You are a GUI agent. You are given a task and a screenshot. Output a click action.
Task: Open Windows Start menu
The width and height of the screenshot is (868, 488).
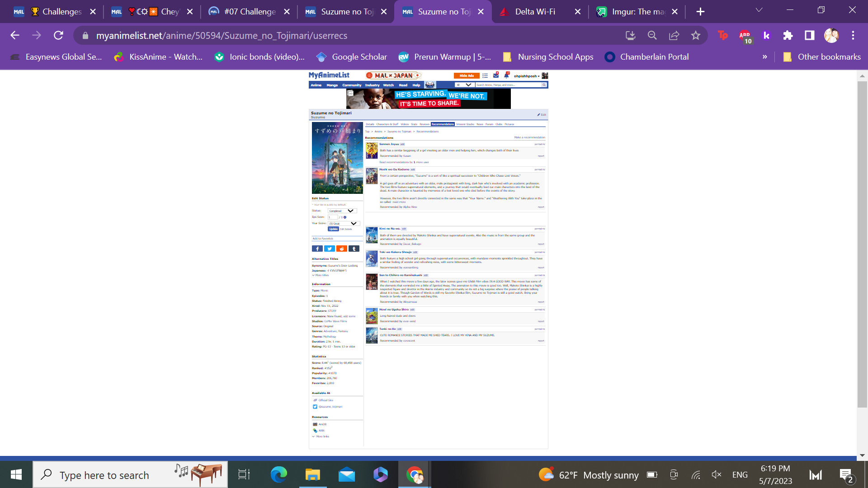point(16,474)
